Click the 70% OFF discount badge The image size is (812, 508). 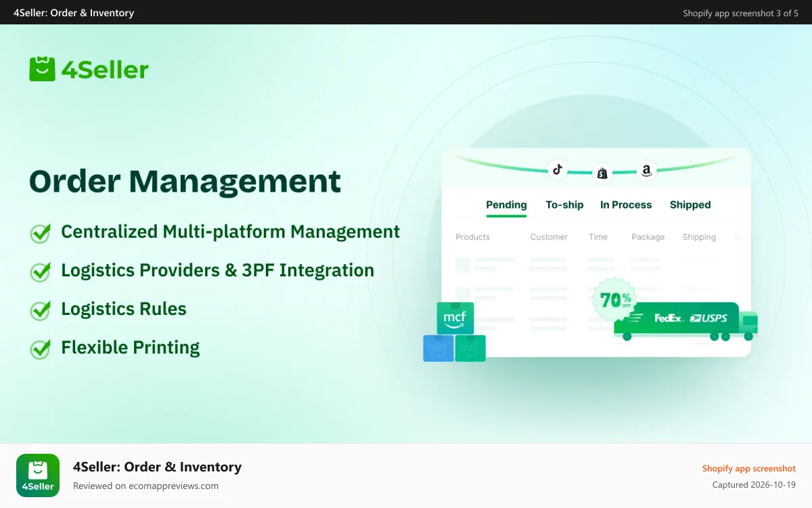click(613, 299)
